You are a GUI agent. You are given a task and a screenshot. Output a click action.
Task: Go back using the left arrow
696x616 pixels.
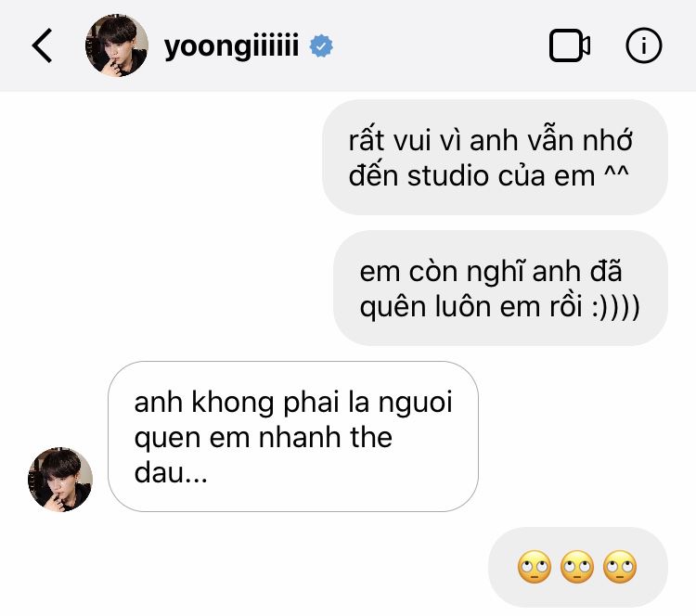tap(42, 45)
